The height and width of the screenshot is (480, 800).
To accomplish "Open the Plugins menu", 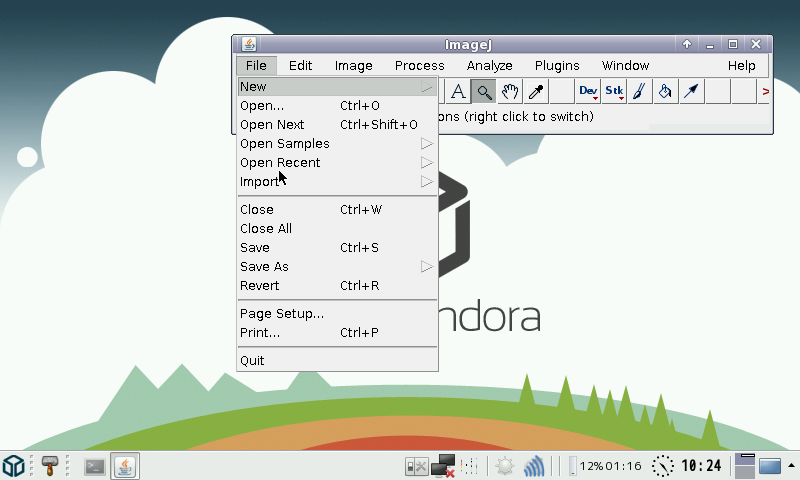I will 557,66.
